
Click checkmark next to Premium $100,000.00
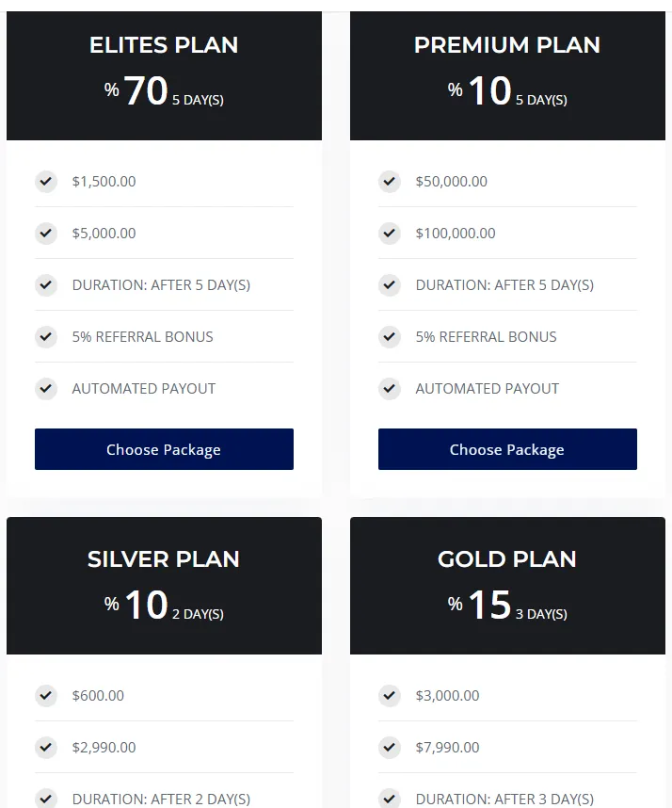click(x=390, y=233)
